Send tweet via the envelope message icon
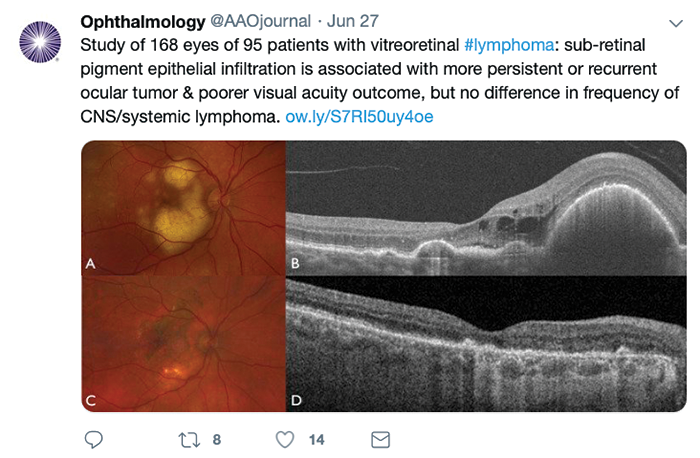 coord(380,439)
